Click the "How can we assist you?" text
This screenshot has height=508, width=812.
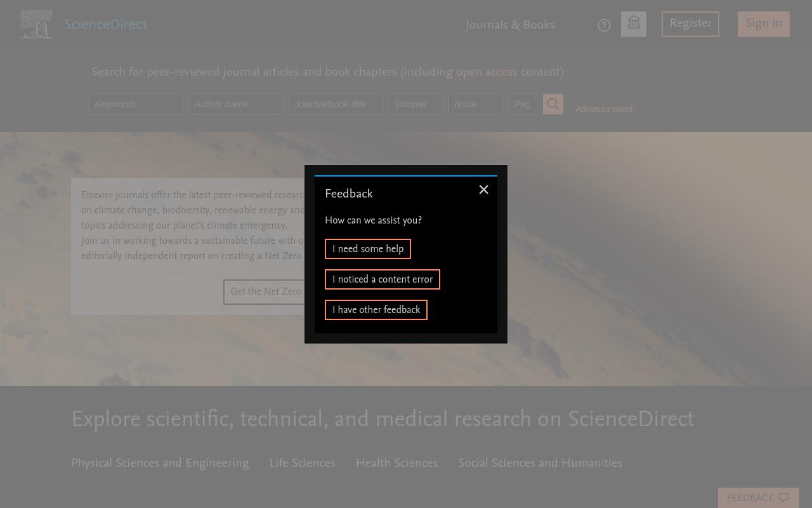pyautogui.click(x=373, y=220)
